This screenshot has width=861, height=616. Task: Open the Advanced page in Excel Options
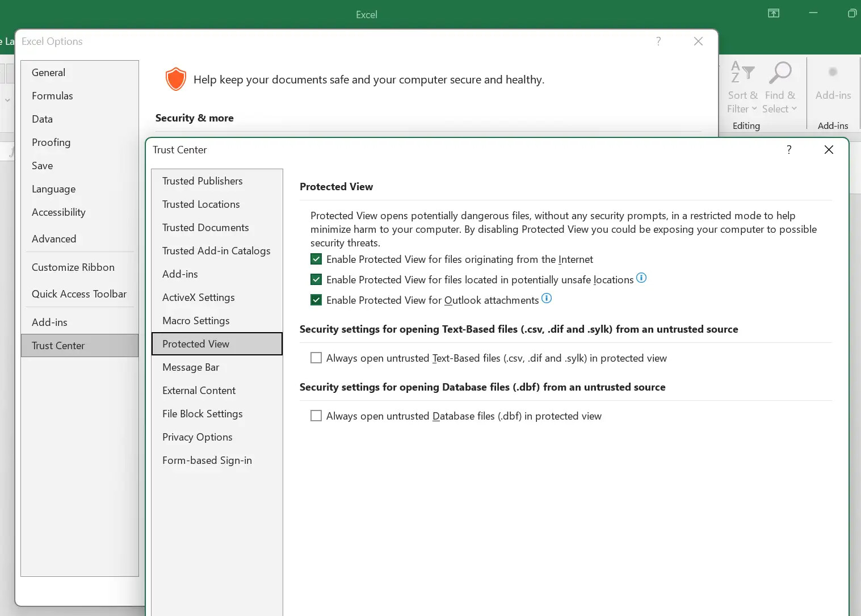pos(54,239)
